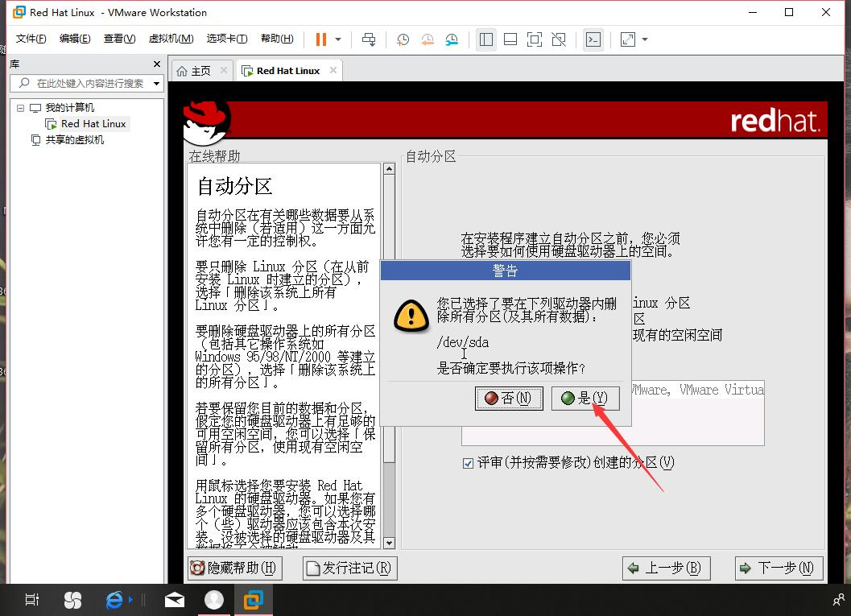Select 共享的虚拟机 in the library
The height and width of the screenshot is (616, 851).
pyautogui.click(x=74, y=140)
